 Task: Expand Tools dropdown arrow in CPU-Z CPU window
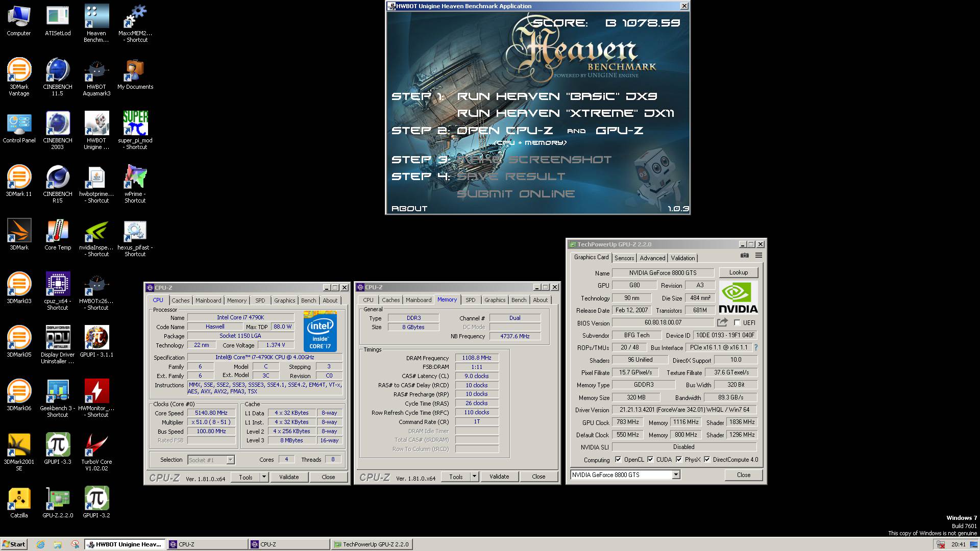tap(264, 477)
